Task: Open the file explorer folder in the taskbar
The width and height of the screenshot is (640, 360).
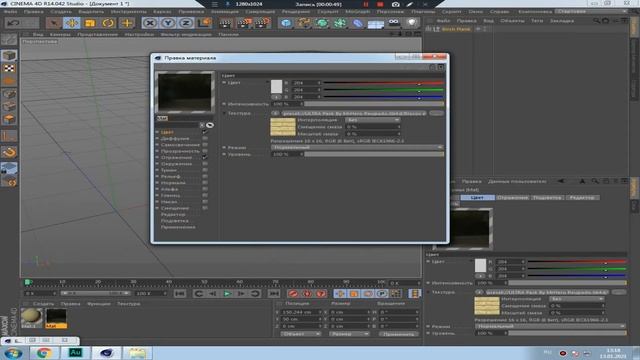Action: [x=137, y=353]
